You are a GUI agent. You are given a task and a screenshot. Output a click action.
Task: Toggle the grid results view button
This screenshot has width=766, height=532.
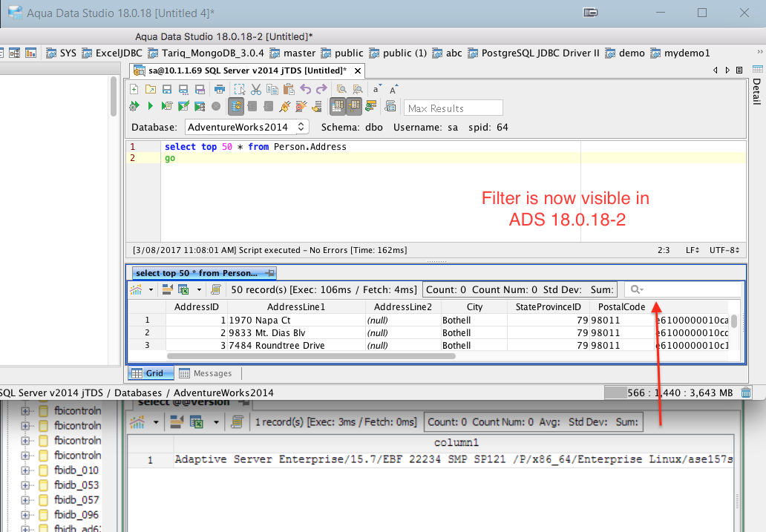pyautogui.click(x=338, y=106)
